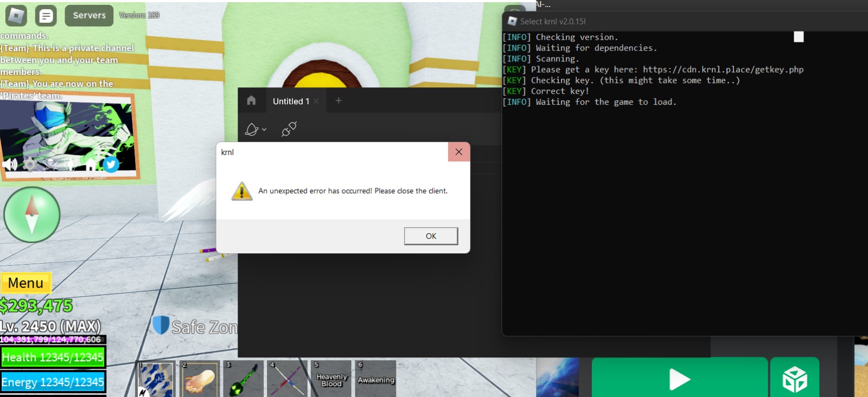Click the warning icon in krnl dialog

point(242,191)
